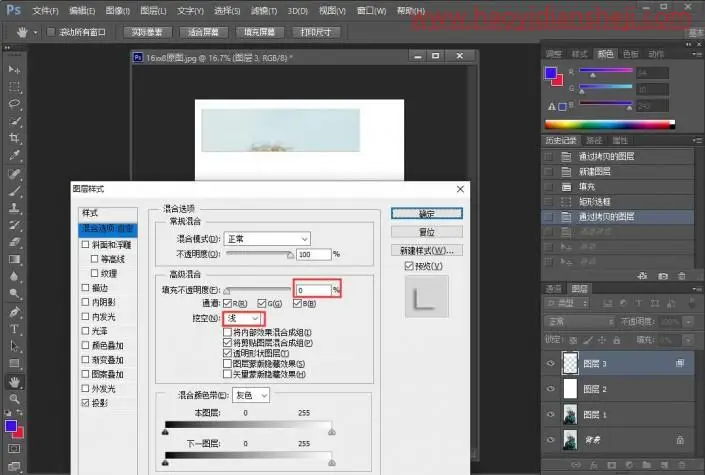This screenshot has height=475, width=705.
Task: Select the Brush tool
Action: click(14, 191)
